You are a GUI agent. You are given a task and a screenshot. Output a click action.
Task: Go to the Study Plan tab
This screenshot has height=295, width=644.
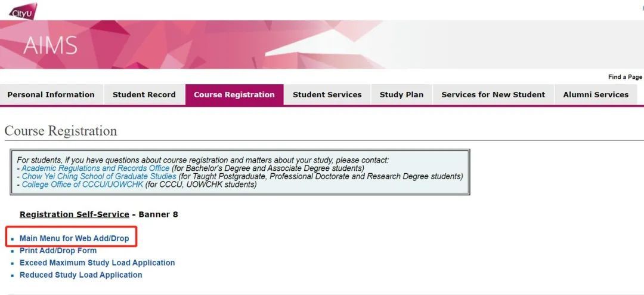coord(402,94)
